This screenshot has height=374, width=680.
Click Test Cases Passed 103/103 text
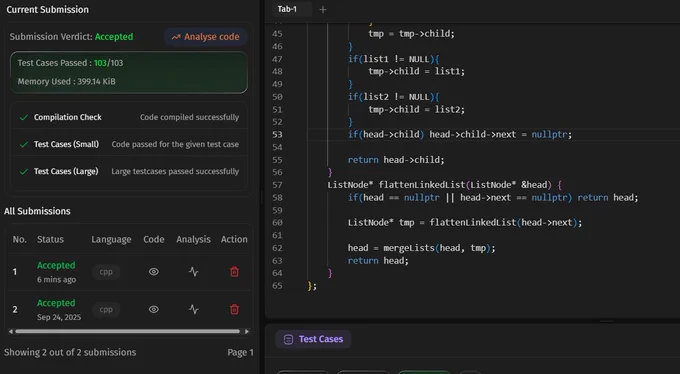[x=70, y=63]
